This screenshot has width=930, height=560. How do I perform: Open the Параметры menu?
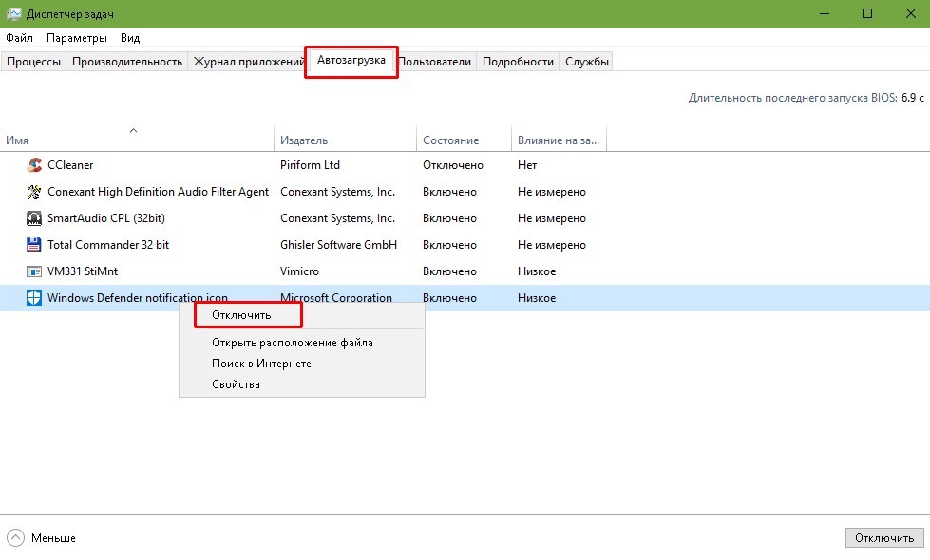coord(77,38)
